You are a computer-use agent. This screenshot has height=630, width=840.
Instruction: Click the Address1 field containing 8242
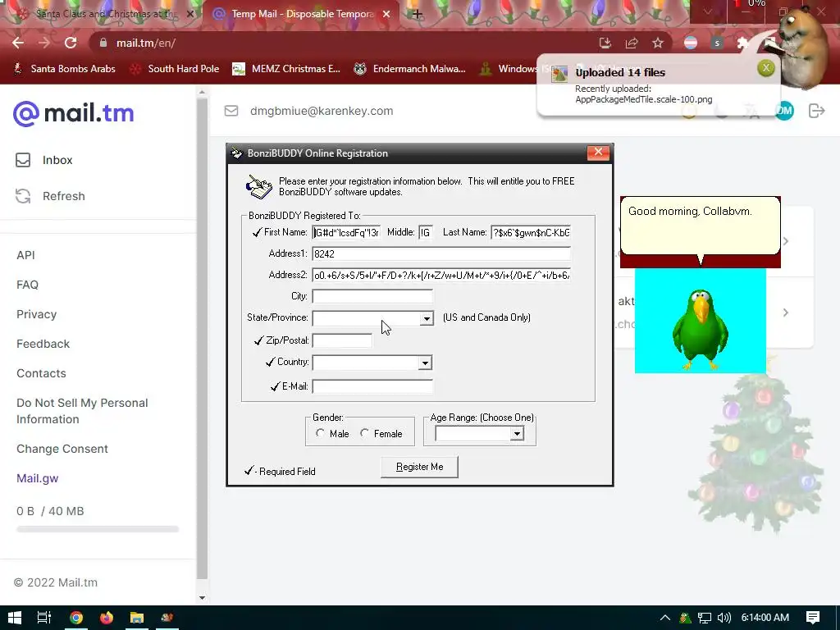click(x=441, y=254)
